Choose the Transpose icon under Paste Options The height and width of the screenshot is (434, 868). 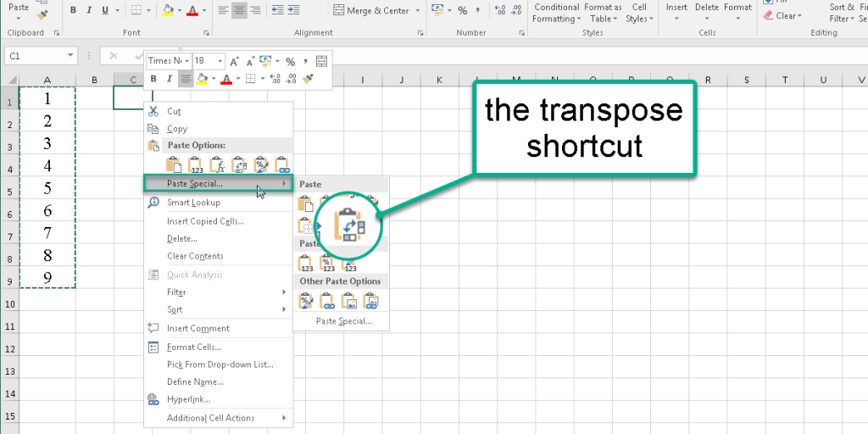pos(239,164)
